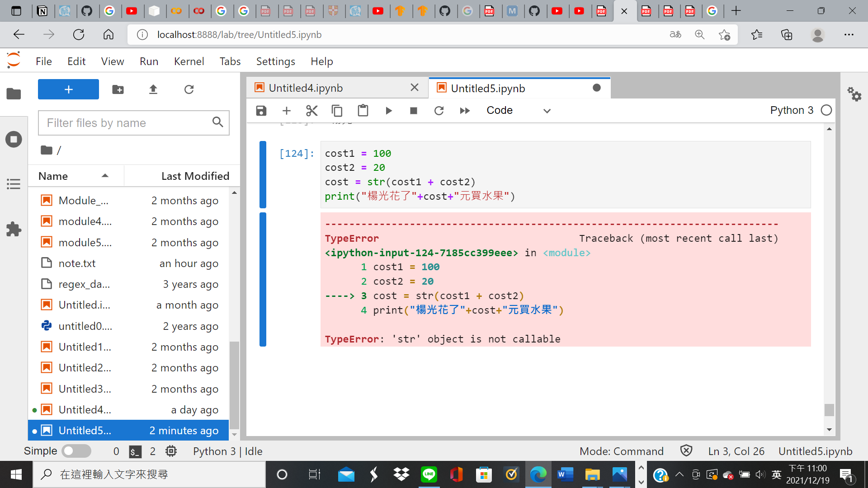The height and width of the screenshot is (488, 868).
Task: Interrupt the kernel with stop icon
Action: [x=413, y=110]
